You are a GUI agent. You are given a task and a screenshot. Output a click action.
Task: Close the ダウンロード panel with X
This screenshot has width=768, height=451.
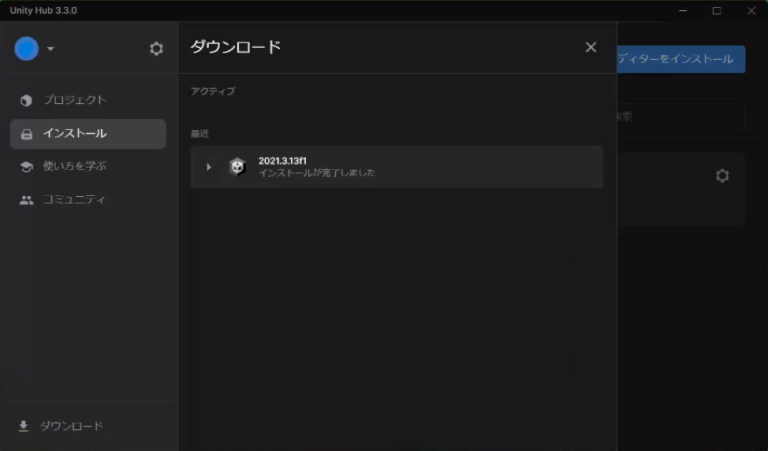pos(591,47)
